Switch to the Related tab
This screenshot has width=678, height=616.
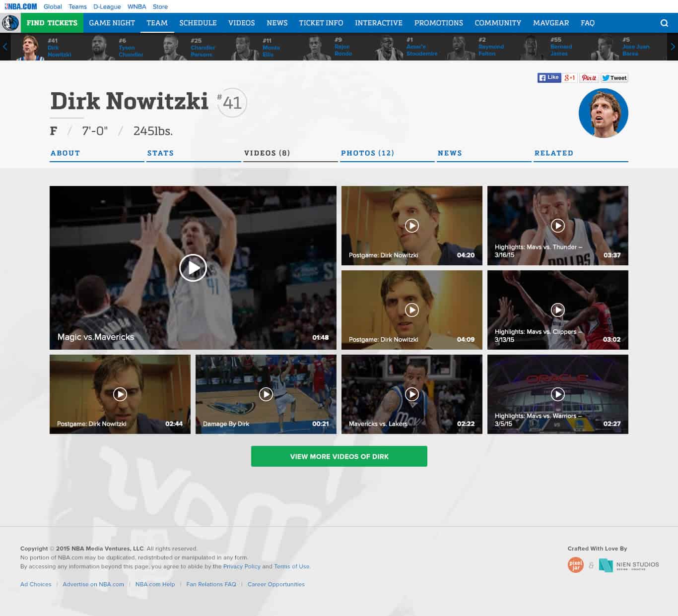[581, 154]
